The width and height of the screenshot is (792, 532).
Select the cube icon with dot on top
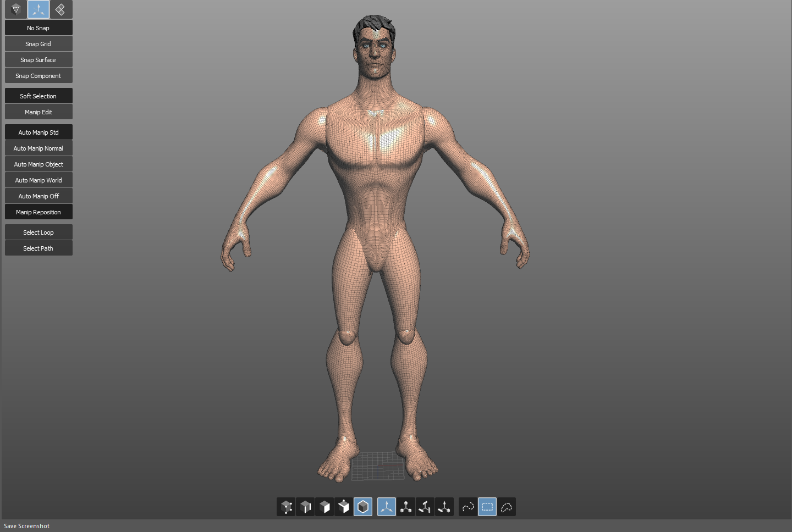tap(344, 507)
